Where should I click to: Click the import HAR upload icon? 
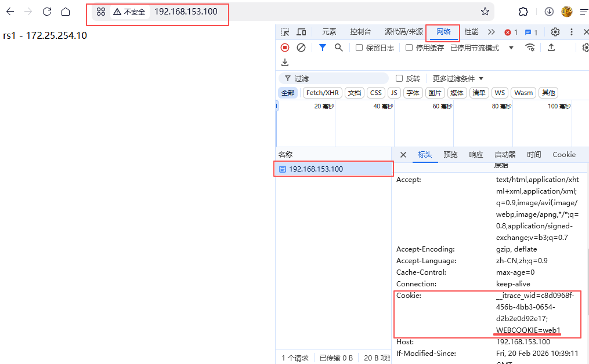pos(551,48)
